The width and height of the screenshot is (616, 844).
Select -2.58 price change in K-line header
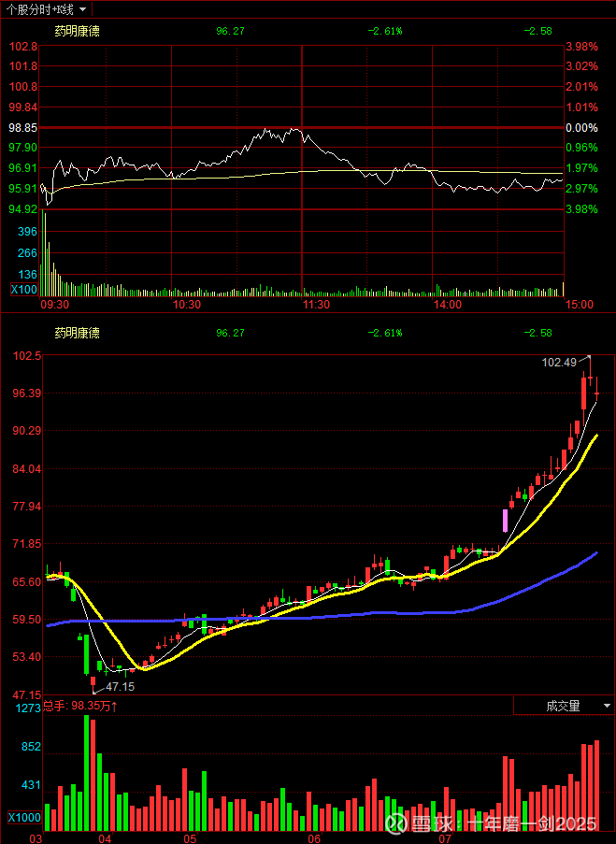(x=537, y=333)
